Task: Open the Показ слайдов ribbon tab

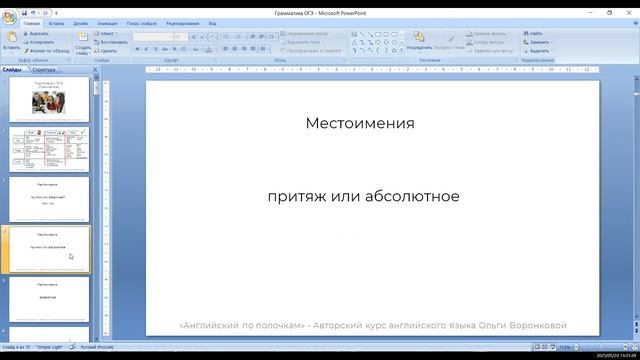Action: coord(142,24)
